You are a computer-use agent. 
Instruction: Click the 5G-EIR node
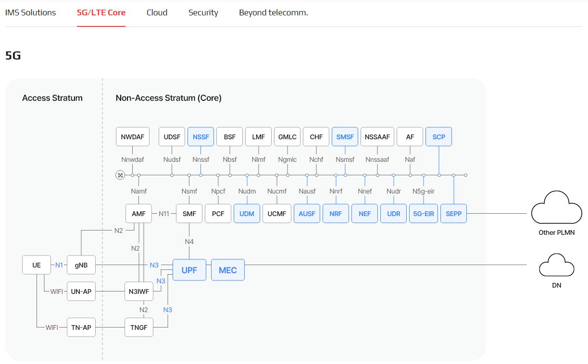point(424,214)
